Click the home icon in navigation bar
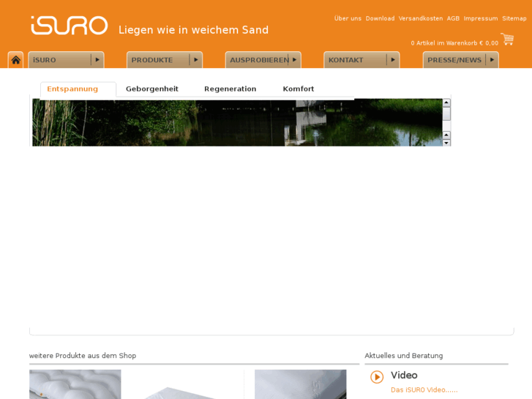This screenshot has width=532, height=399. 15,60
